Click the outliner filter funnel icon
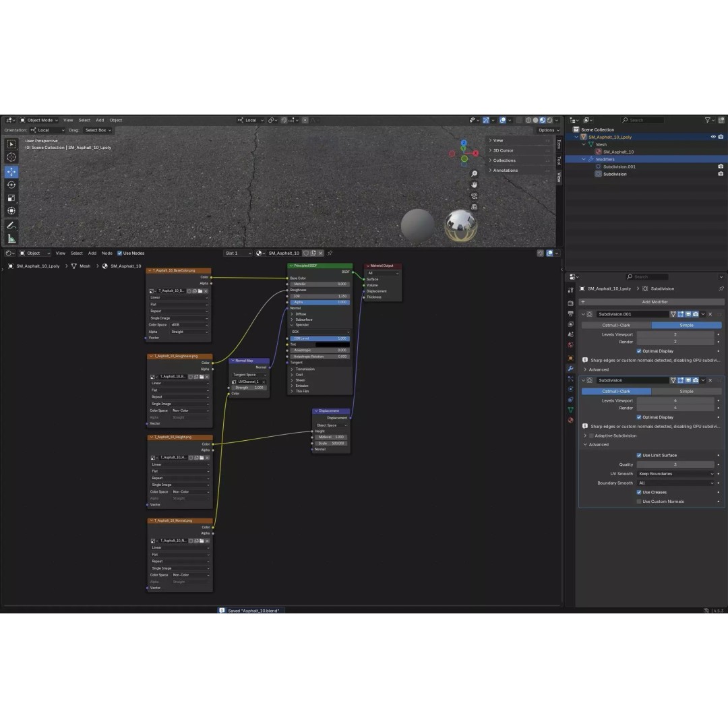 (708, 120)
